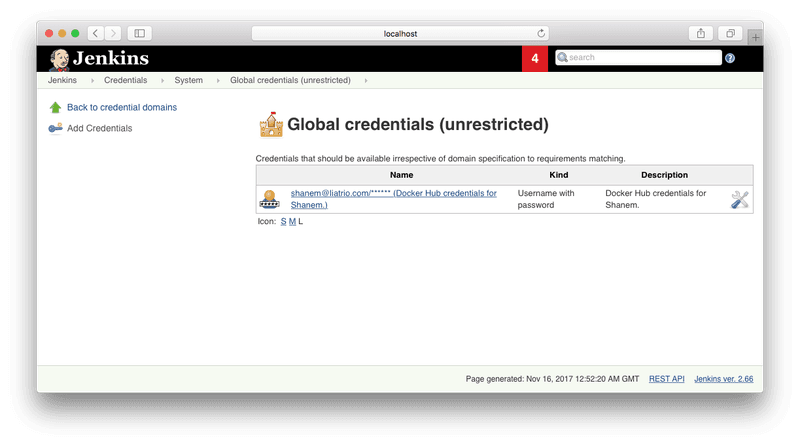Reload the page with the refresh icon
Screen dimensions: 800x445
point(541,33)
